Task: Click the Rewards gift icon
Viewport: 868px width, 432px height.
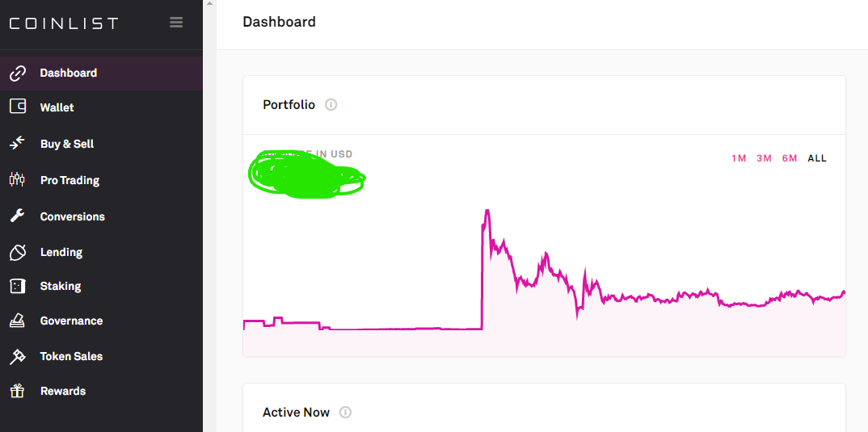Action: point(18,391)
